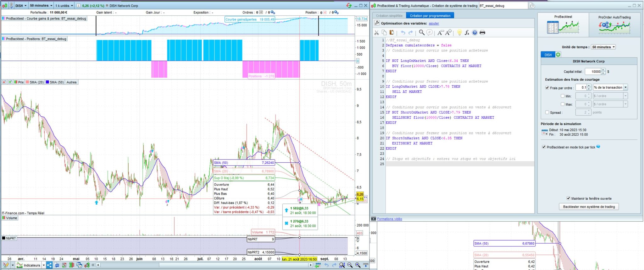Image resolution: width=644 pixels, height=270 pixels.
Task: Select the DISH instrument tab in backtest panel
Action: coord(548,55)
